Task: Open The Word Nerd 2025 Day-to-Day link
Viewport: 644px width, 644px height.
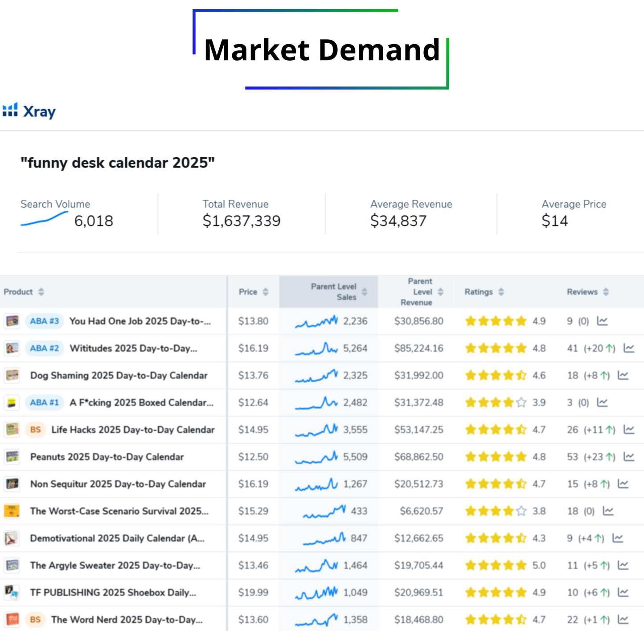Action: click(127, 620)
